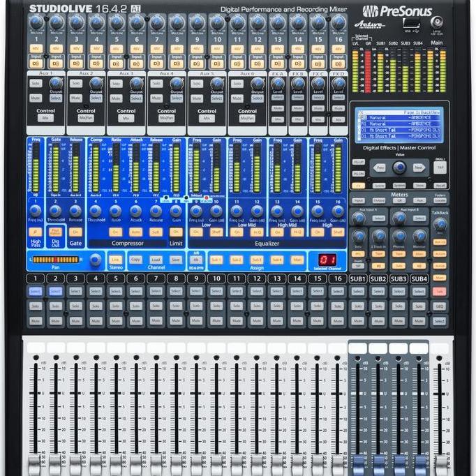Open the System menu
The image size is (476, 476).
pos(399,185)
